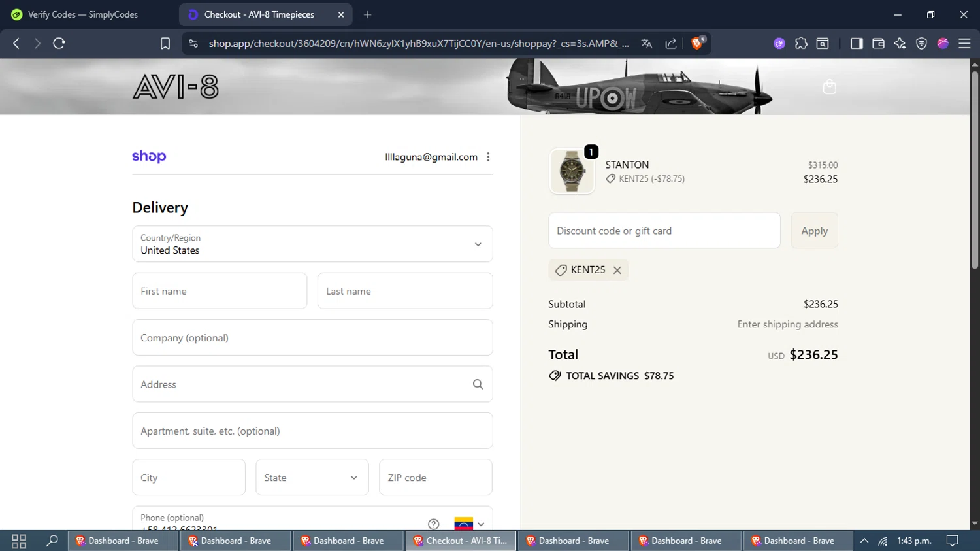Go back with the browser back arrow
980x551 pixels.
click(x=16, y=43)
